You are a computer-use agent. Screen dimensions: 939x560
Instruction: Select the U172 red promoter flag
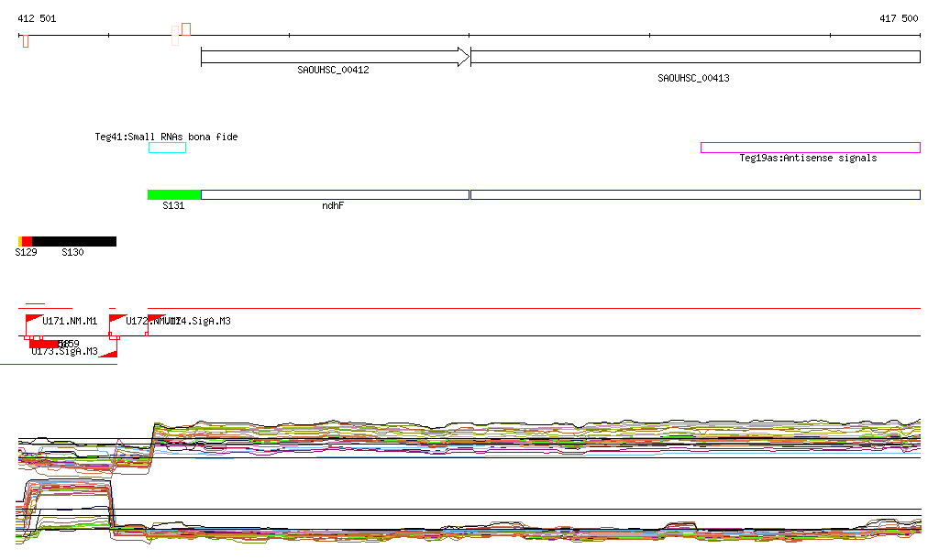tap(117, 319)
